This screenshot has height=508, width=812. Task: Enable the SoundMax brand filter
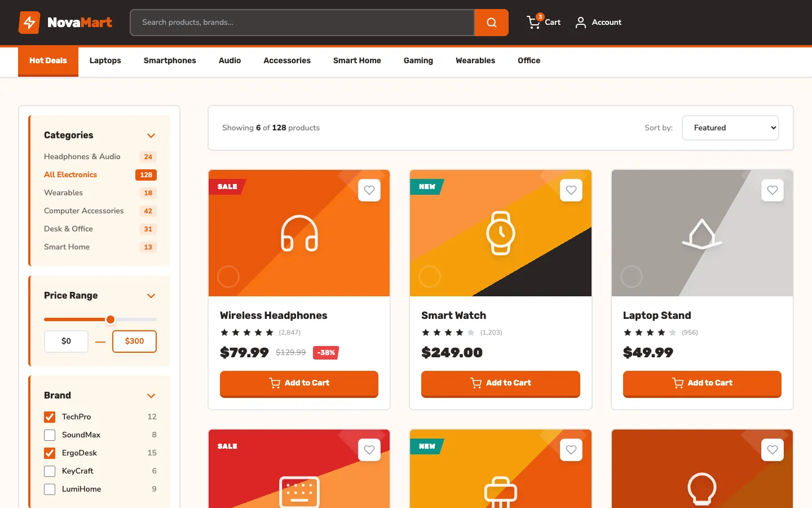50,435
